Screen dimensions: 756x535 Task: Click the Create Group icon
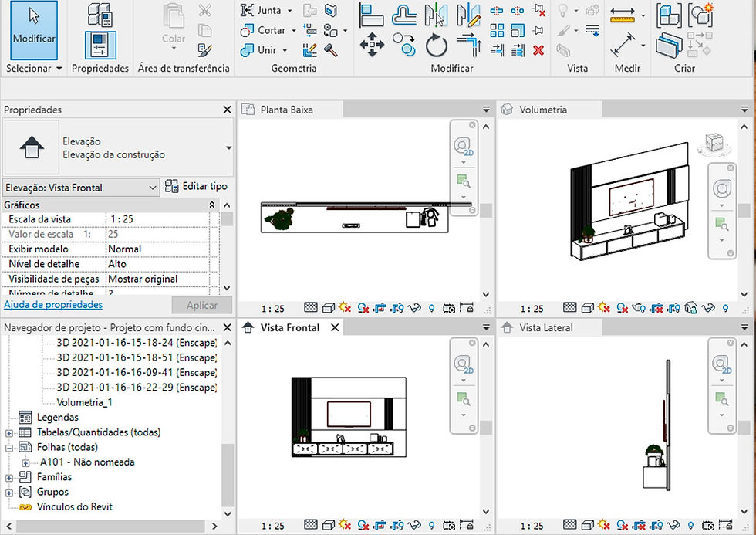coord(700,15)
